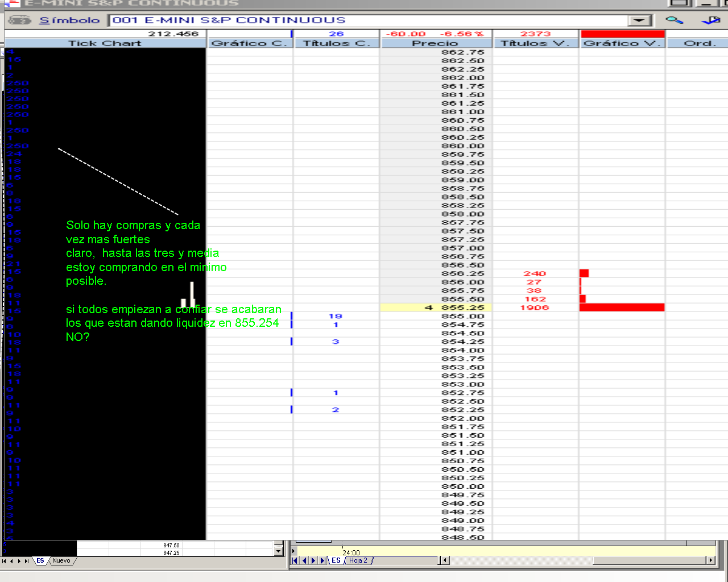This screenshot has width=728, height=582.
Task: Click the buy volume 19 at 855.00
Action: point(336,316)
